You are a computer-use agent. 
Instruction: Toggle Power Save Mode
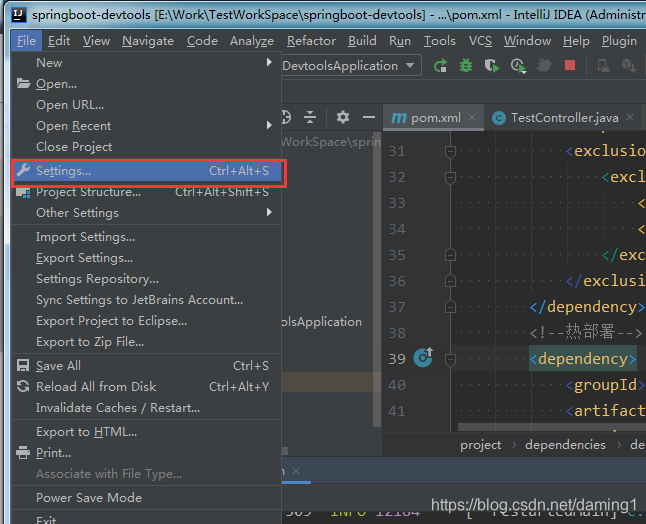click(x=146, y=498)
